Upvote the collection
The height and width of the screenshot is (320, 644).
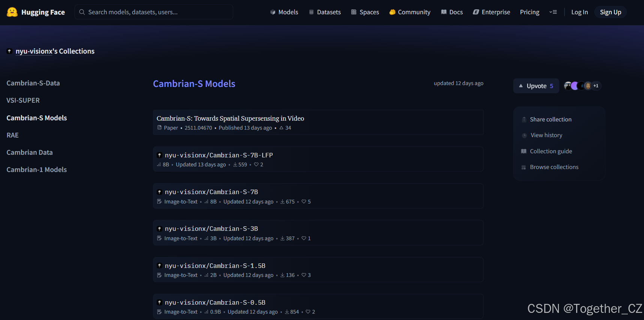click(x=536, y=86)
